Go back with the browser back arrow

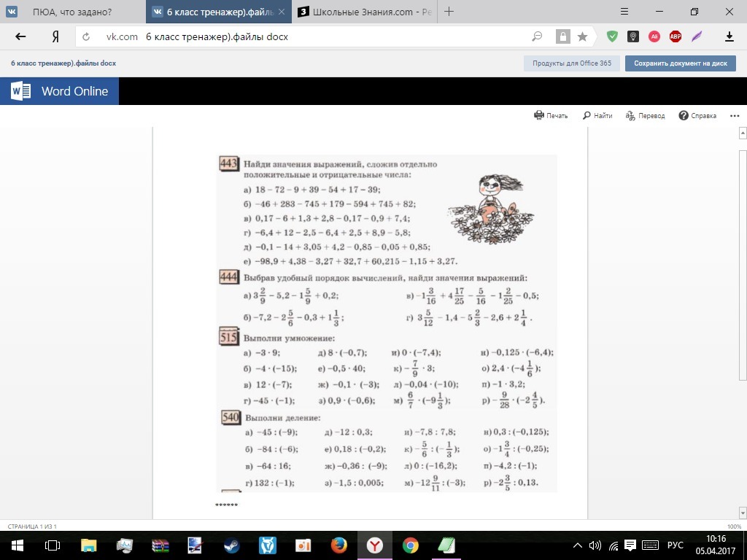tap(20, 36)
